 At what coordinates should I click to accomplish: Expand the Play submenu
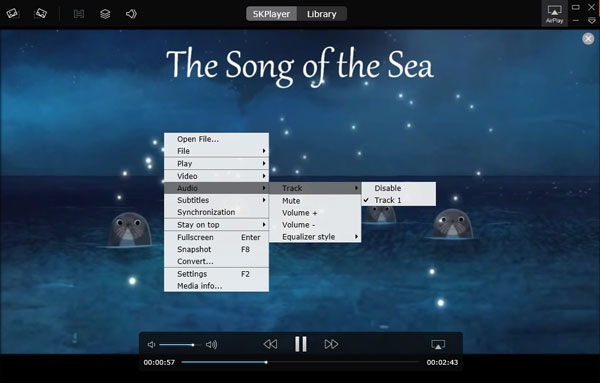click(216, 164)
